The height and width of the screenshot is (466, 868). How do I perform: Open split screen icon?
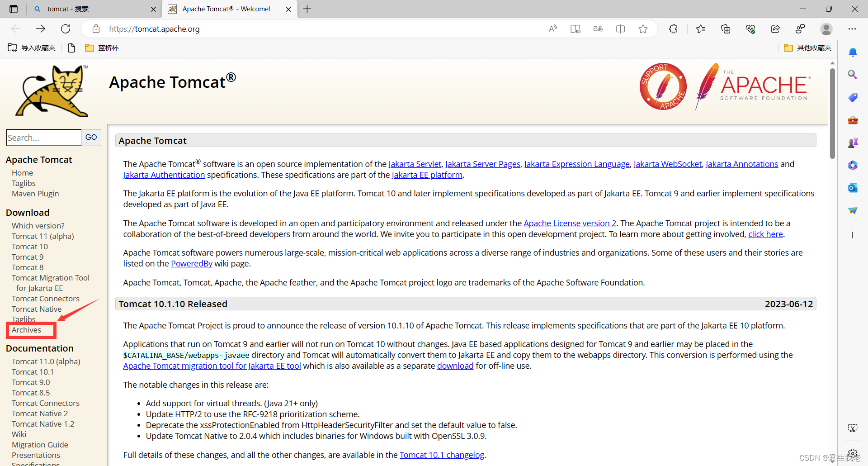coord(621,29)
